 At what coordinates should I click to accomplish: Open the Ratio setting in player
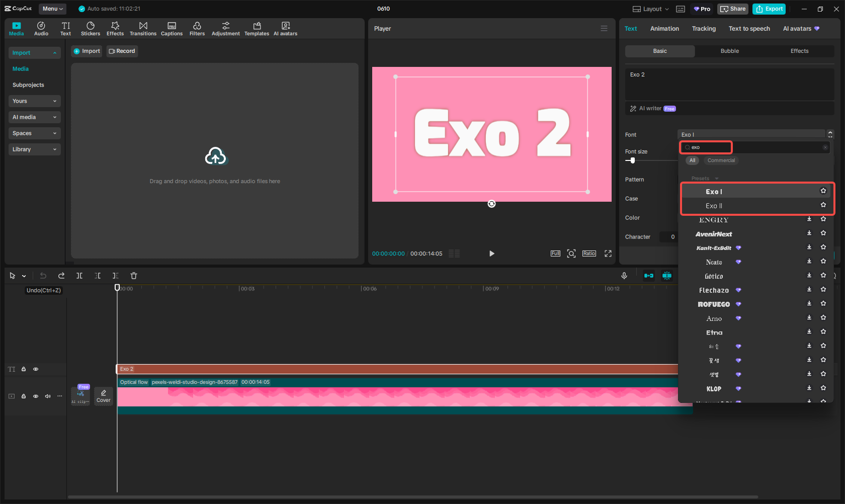(x=589, y=254)
